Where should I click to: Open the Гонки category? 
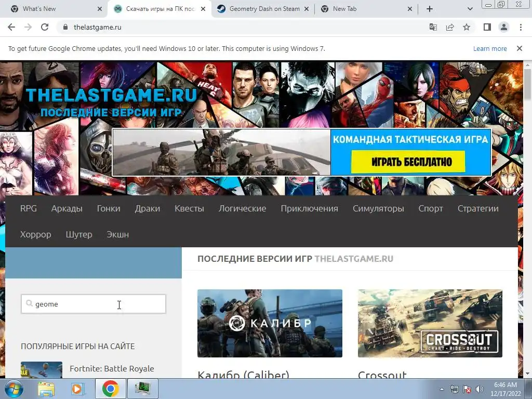109,208
